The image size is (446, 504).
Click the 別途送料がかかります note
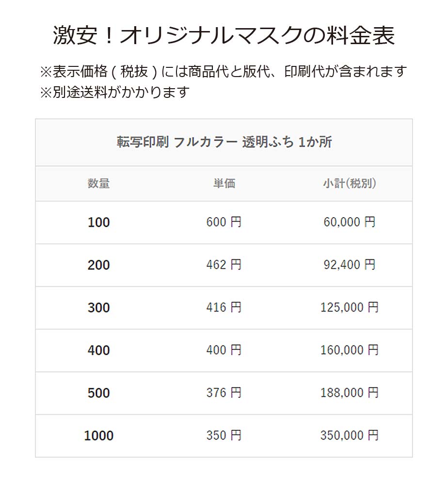[114, 92]
